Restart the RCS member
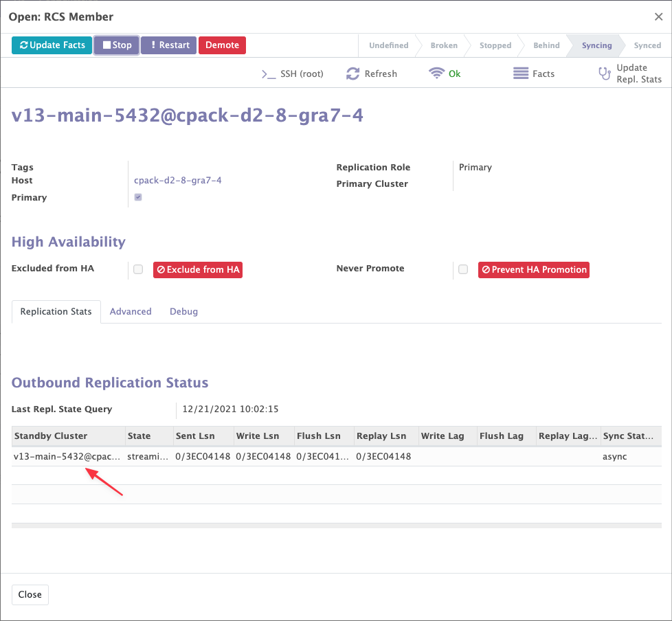 [168, 45]
